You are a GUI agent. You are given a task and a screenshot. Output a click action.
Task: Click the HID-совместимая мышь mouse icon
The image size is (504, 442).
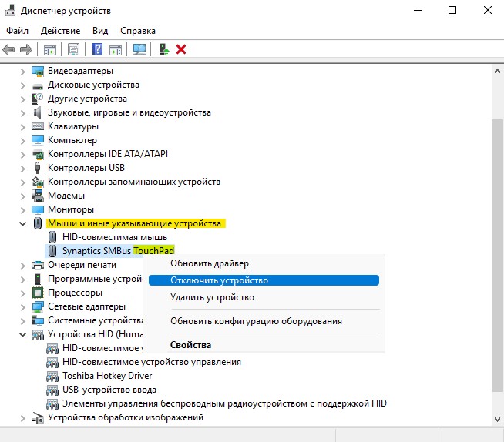(52, 237)
